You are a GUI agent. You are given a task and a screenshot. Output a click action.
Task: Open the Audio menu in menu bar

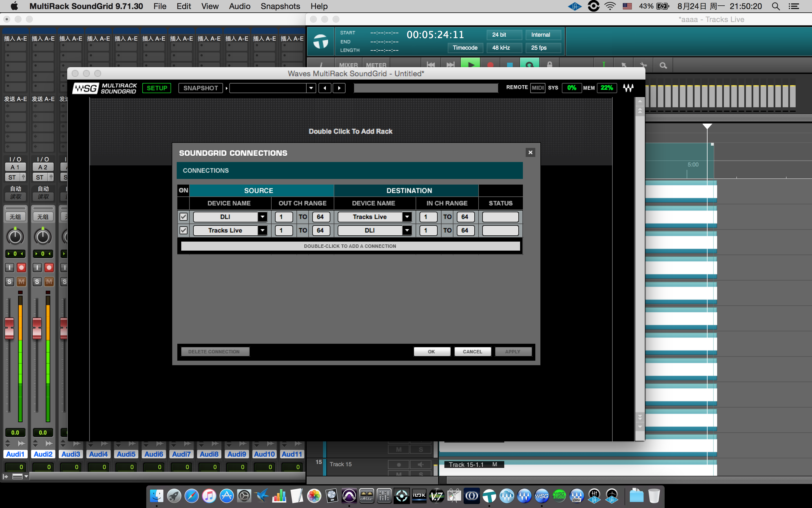239,6
